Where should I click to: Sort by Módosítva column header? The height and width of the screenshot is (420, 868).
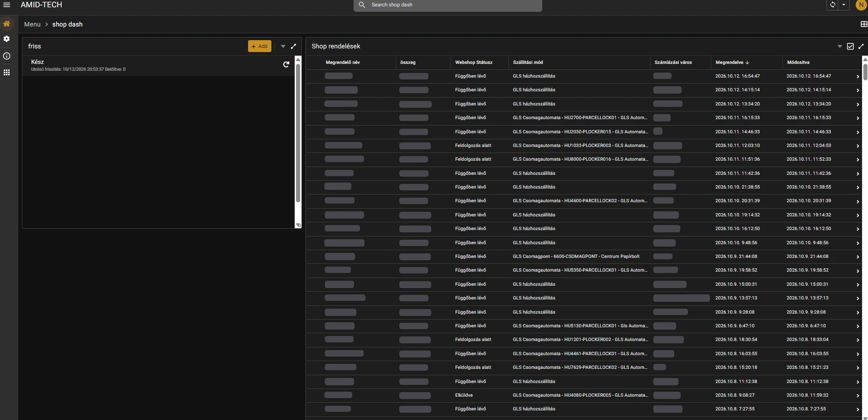click(x=798, y=62)
